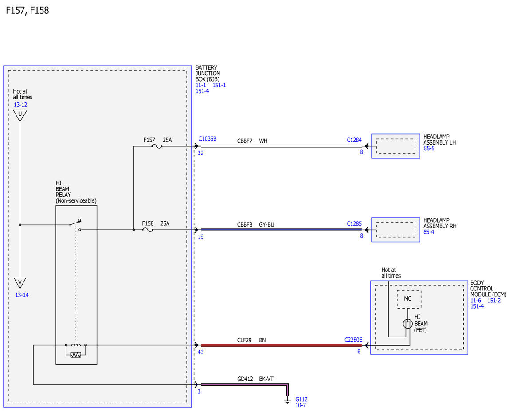Image resolution: width=532 pixels, height=411 pixels.
Task: Click the HI BEAM relay coil symbol
Action: 75,345
